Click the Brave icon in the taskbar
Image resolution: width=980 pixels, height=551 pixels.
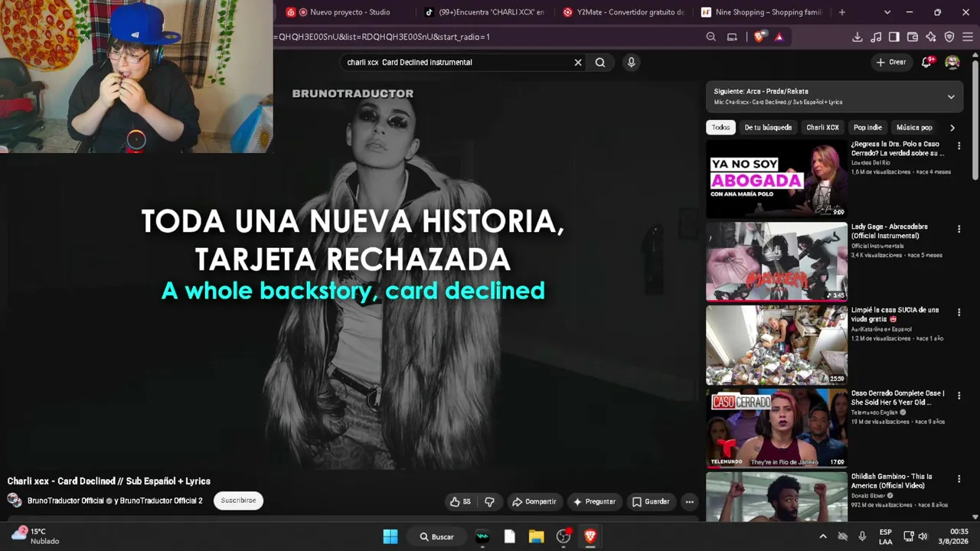[590, 536]
